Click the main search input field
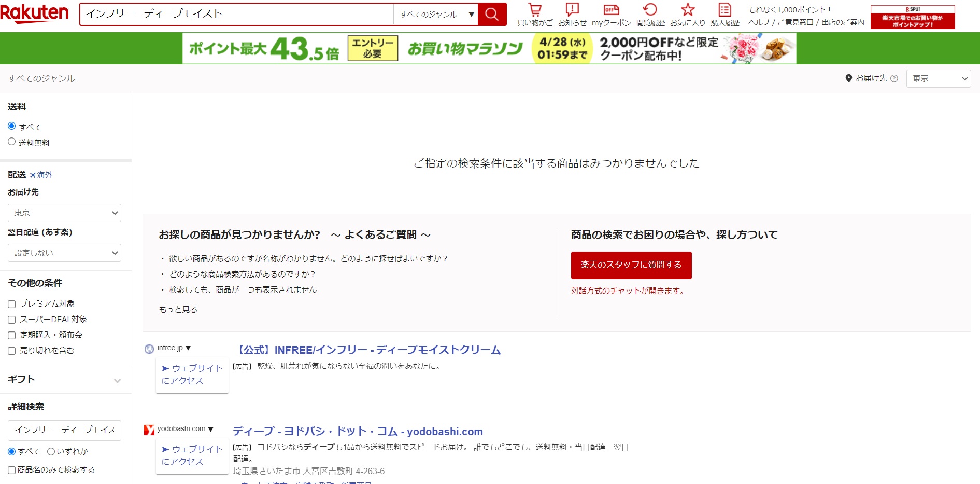Screen dimensions: 980x484 click(237, 14)
